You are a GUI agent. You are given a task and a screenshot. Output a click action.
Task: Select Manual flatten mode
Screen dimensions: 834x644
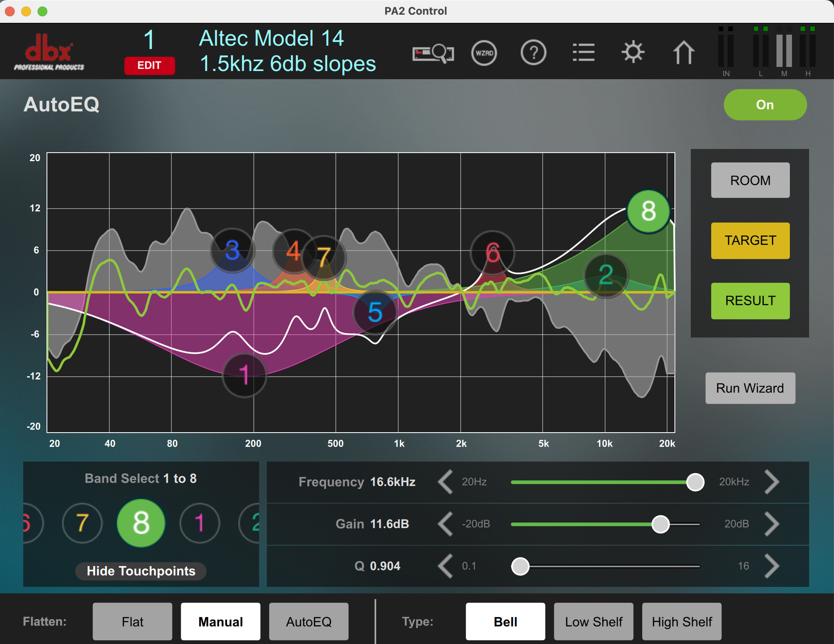click(221, 622)
